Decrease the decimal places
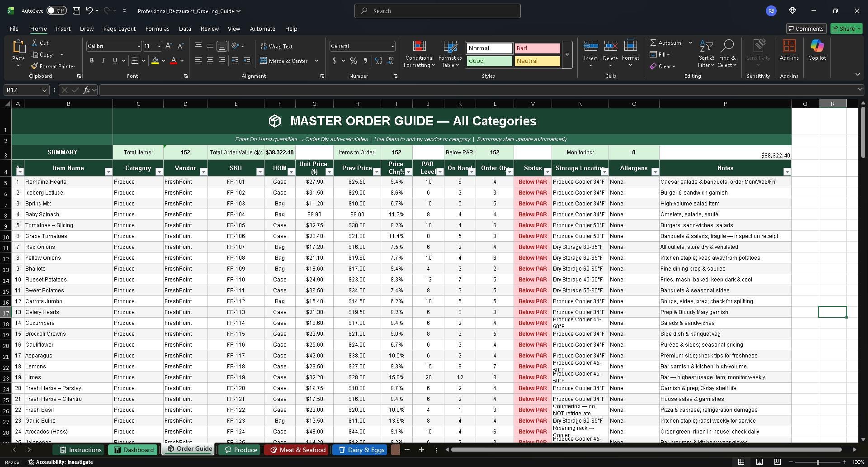The height and width of the screenshot is (467, 868). (390, 61)
